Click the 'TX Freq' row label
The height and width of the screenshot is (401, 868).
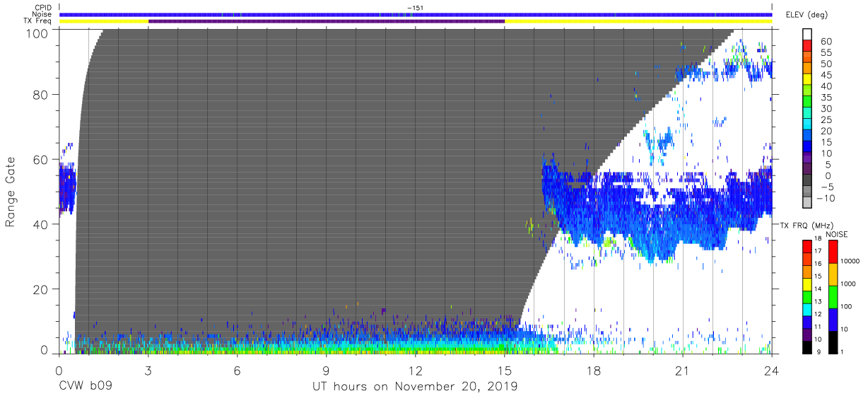click(39, 21)
